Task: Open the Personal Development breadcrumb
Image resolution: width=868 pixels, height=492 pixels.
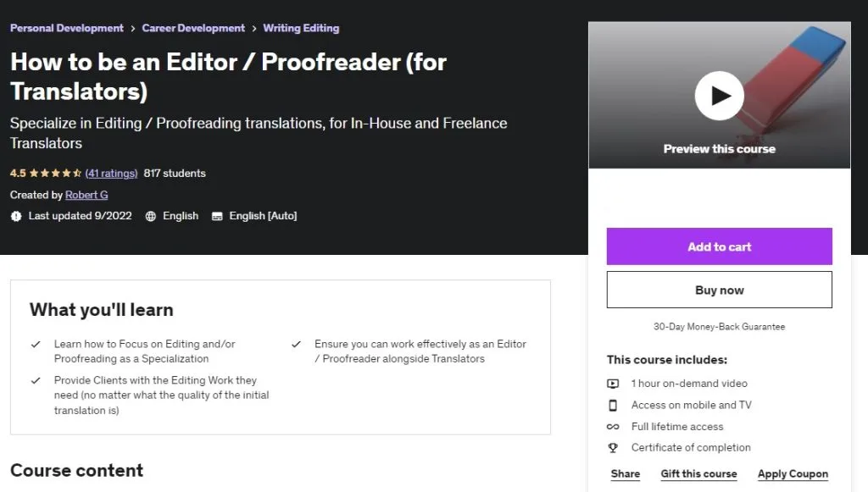Action: [66, 28]
